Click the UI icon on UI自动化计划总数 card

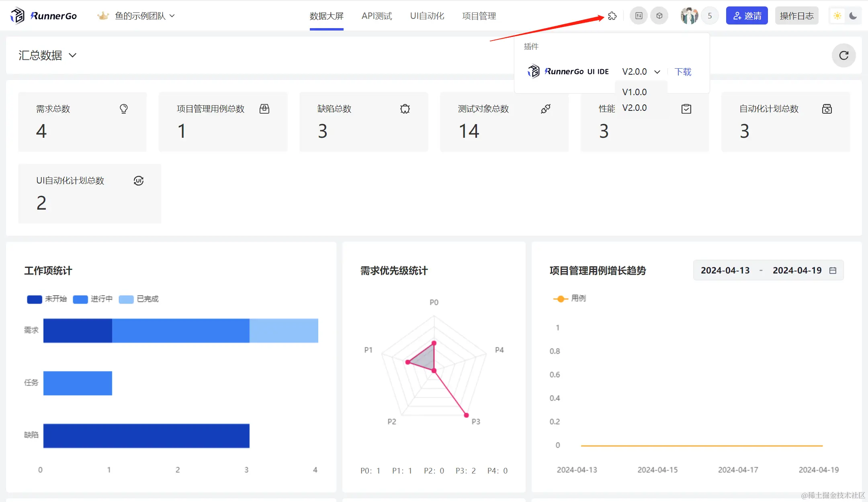139,181
